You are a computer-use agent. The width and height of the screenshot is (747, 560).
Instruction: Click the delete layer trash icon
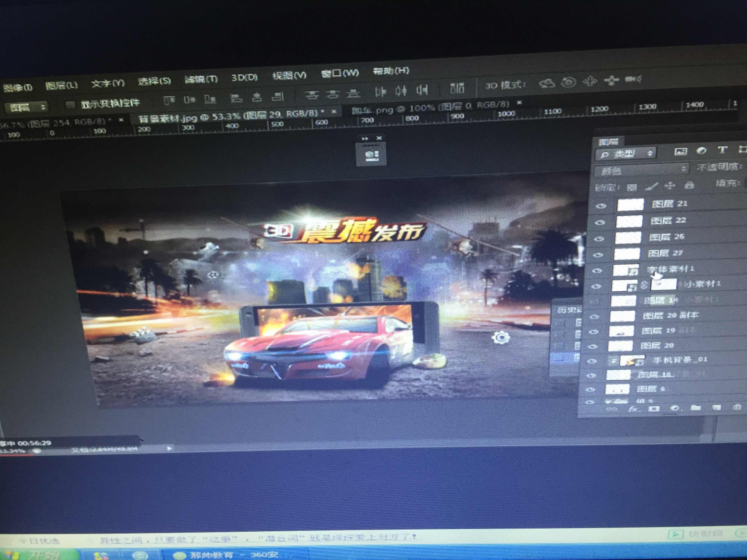tap(737, 407)
